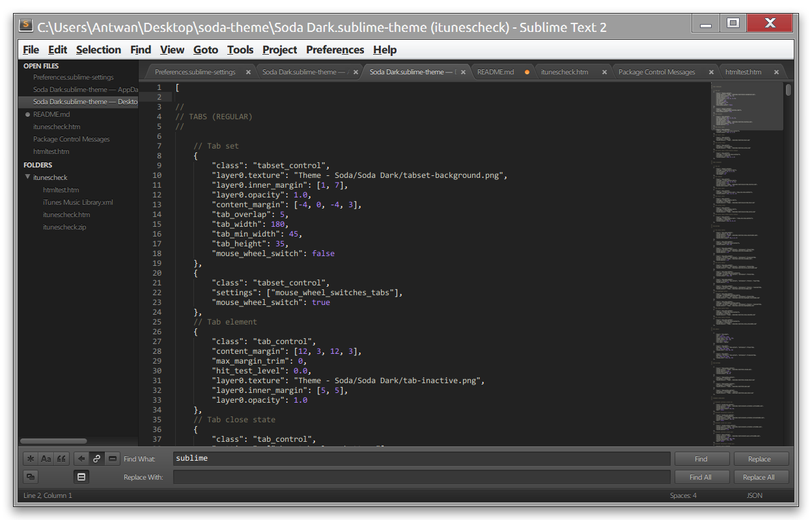This screenshot has width=812, height=520.
Task: Click the Find button
Action: 701,459
